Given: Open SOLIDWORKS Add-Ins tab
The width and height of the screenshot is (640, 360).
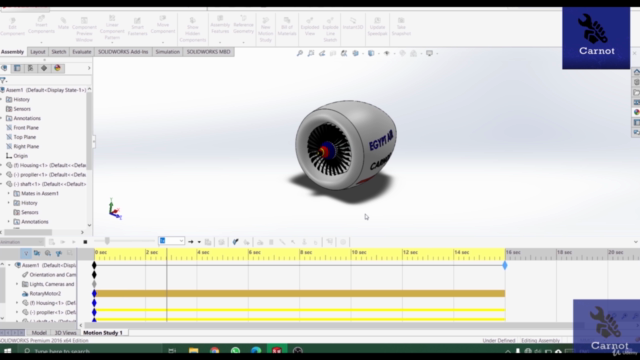Looking at the screenshot, I should coord(123,52).
